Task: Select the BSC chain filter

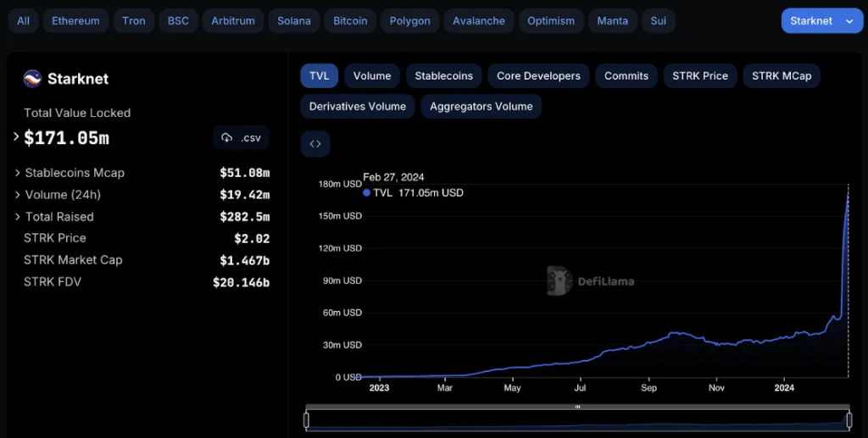Action: pyautogui.click(x=178, y=21)
